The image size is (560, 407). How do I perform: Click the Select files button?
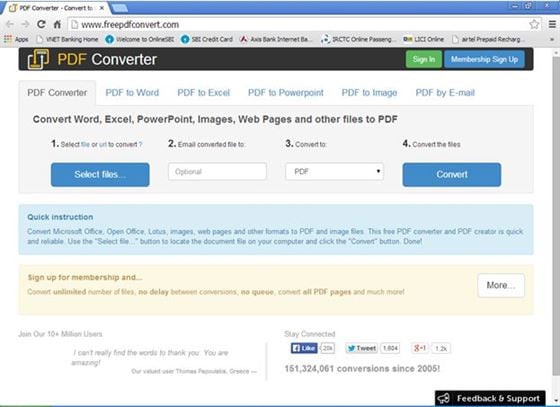[x=100, y=175]
